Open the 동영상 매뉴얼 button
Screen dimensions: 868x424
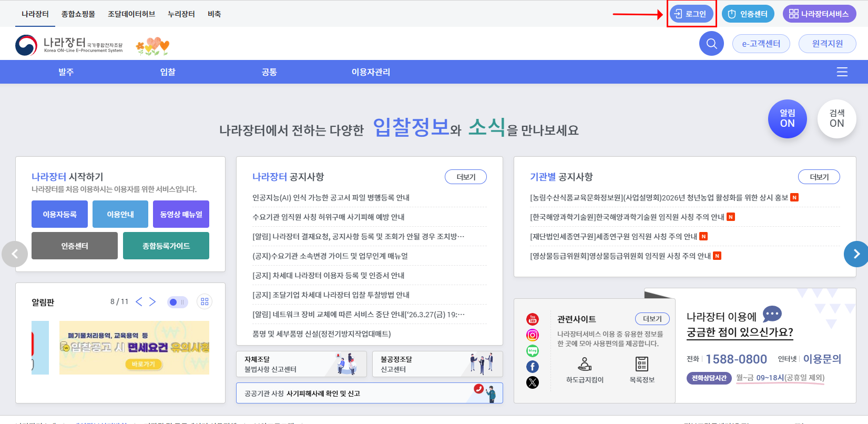[x=181, y=214]
